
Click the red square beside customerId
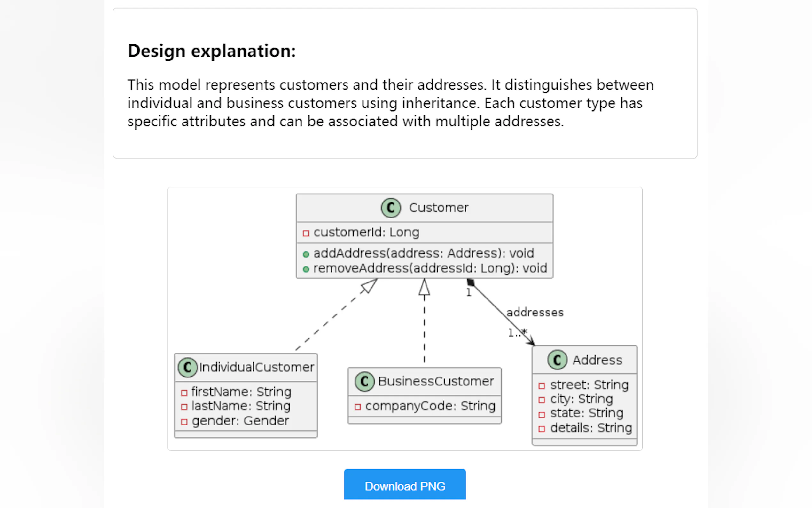(306, 233)
